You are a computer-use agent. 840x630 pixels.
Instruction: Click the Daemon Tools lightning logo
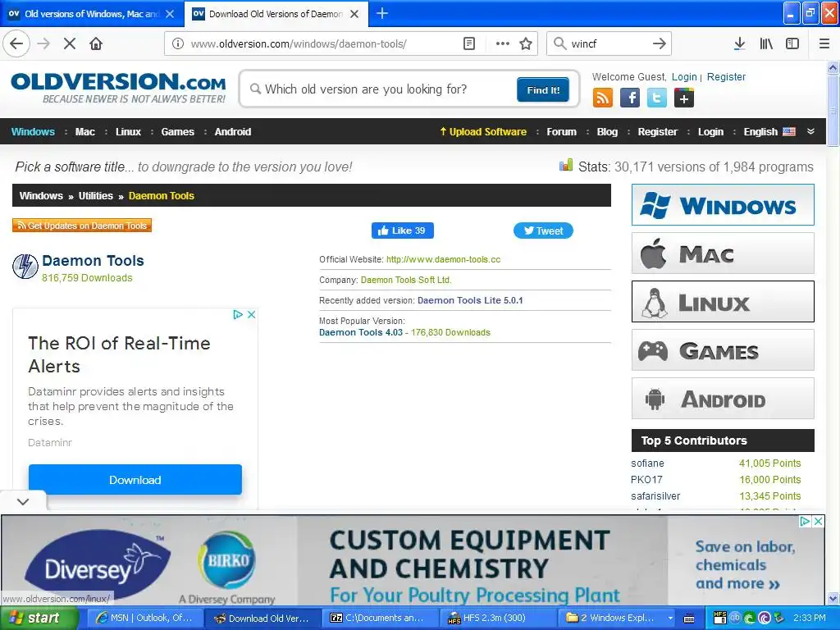point(25,267)
